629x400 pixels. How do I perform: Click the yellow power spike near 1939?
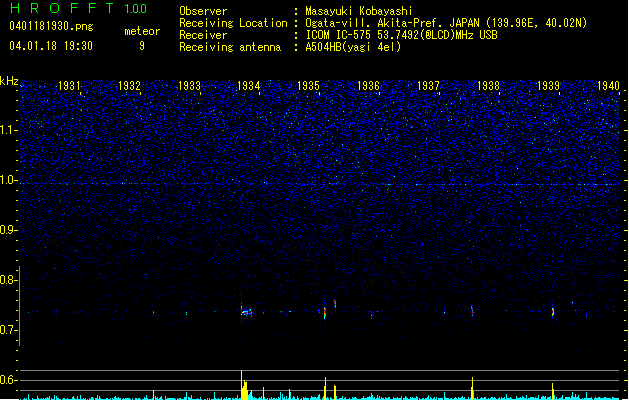553,391
